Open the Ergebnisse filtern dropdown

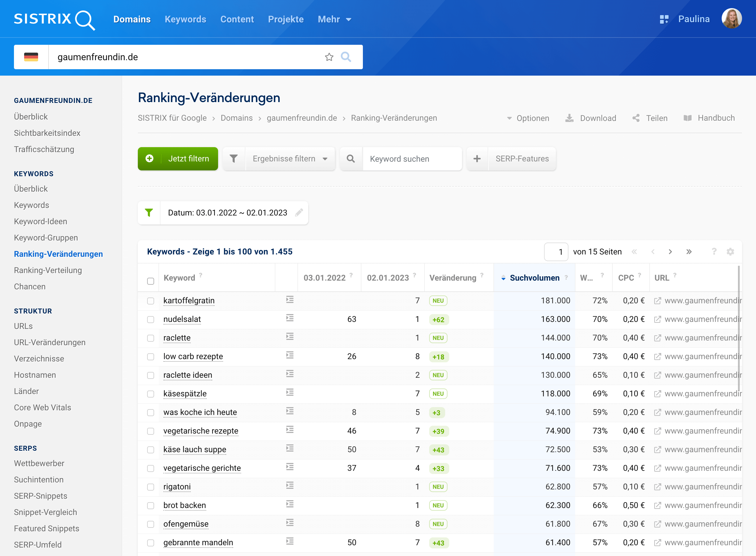coord(290,158)
